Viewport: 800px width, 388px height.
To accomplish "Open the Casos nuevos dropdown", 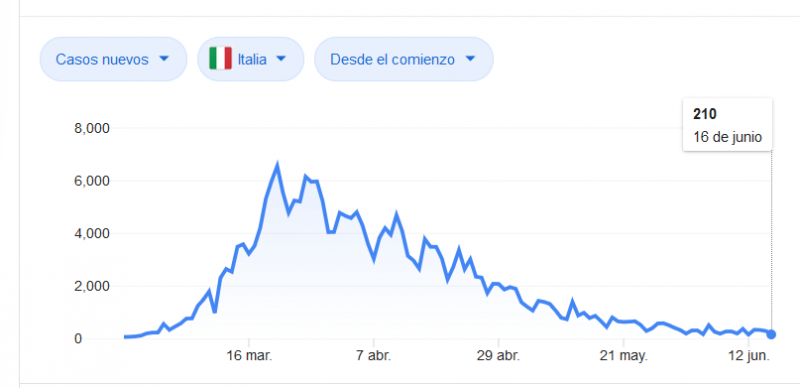I will [x=113, y=59].
